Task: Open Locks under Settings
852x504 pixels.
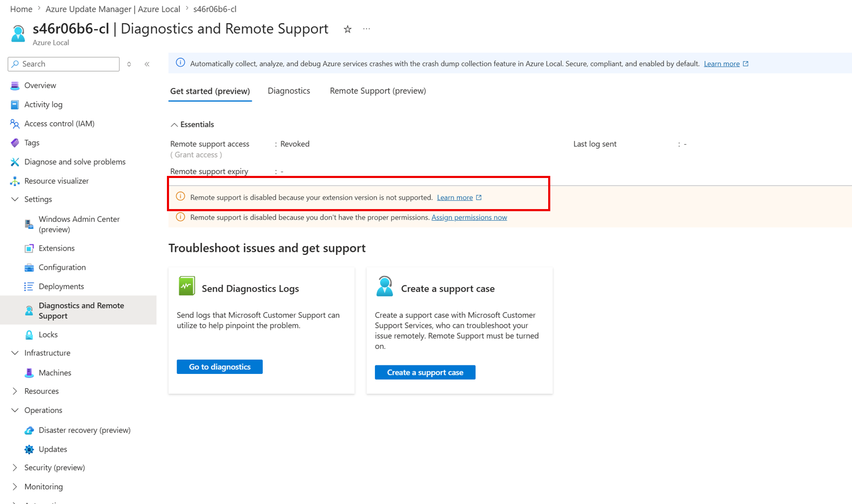Action: (48, 334)
